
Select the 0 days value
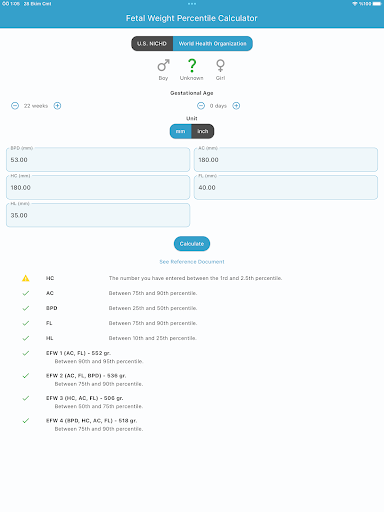[x=218, y=106]
